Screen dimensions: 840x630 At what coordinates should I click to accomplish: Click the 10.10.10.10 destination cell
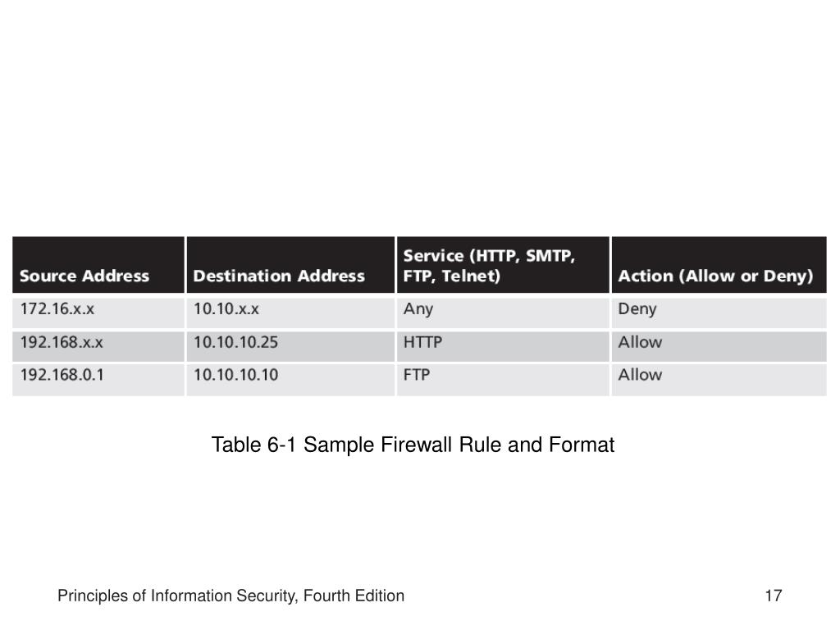(290, 379)
